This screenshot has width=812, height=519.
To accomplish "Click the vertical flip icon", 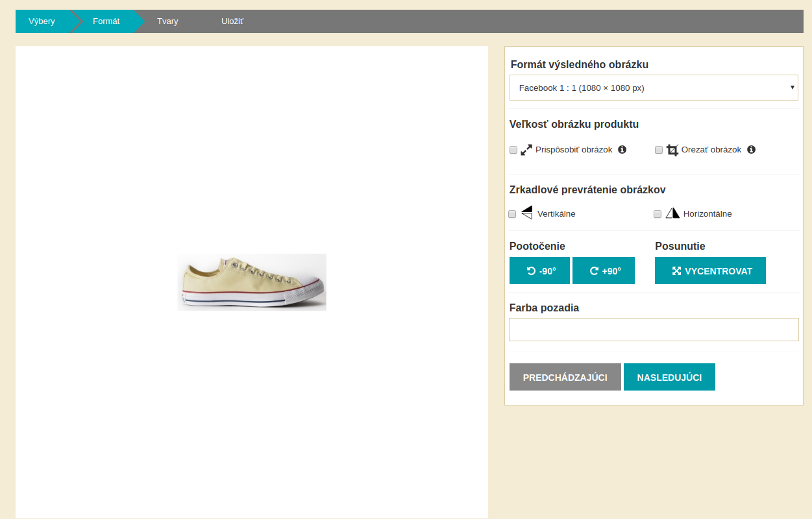I will click(526, 213).
